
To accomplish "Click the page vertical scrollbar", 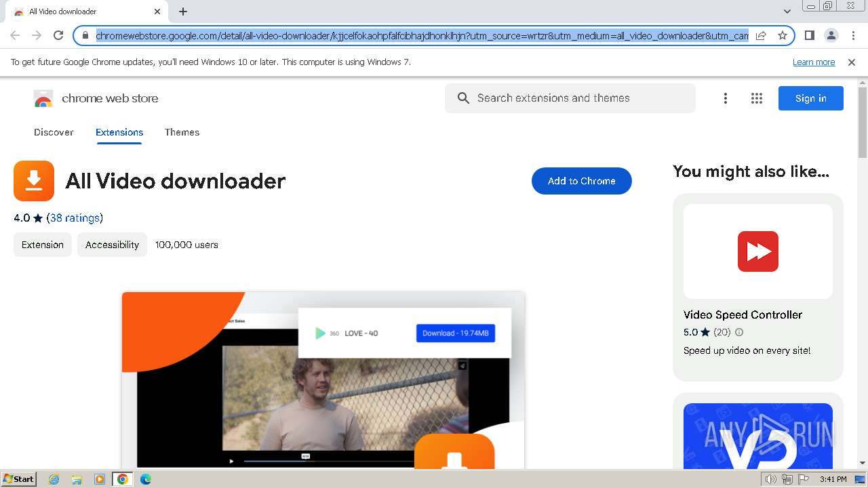I will pyautogui.click(x=863, y=122).
